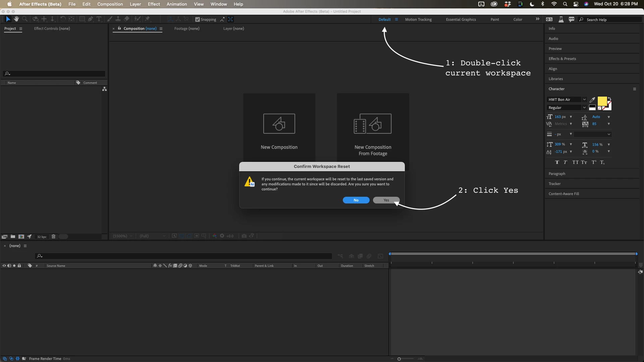Select the Puppet Pin tool

click(147, 19)
